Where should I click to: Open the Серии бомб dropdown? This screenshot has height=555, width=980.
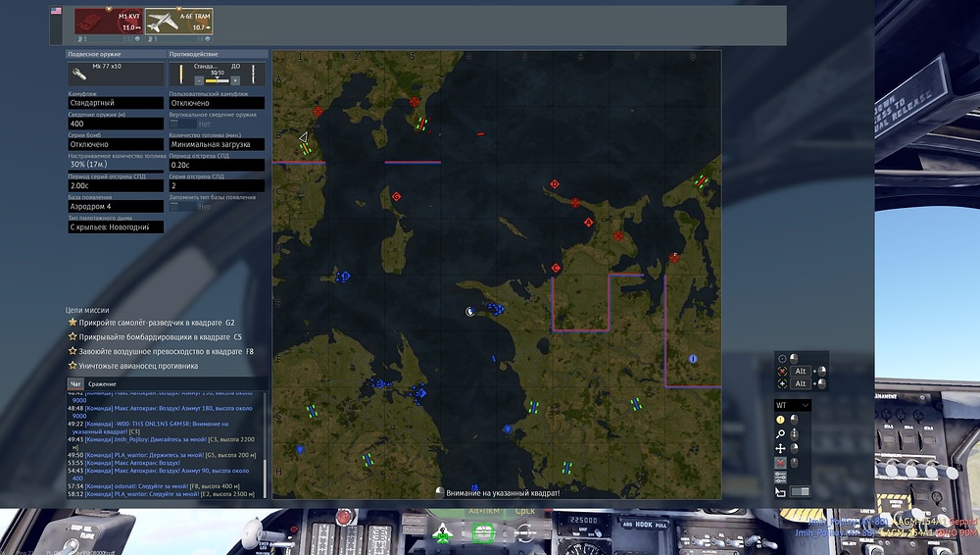pos(116,144)
